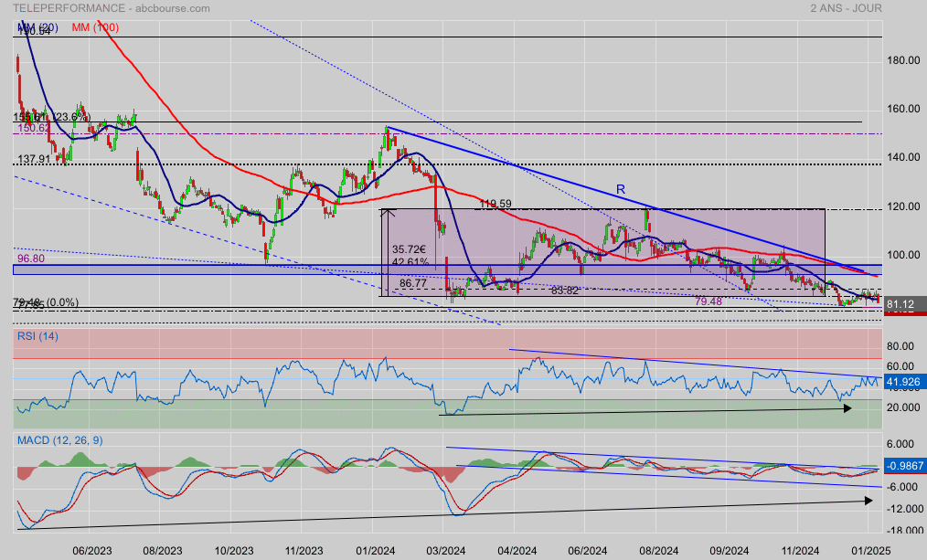Image resolution: width=927 pixels, height=560 pixels.
Task: Click the 11/2024 date axis label
Action: [800, 551]
